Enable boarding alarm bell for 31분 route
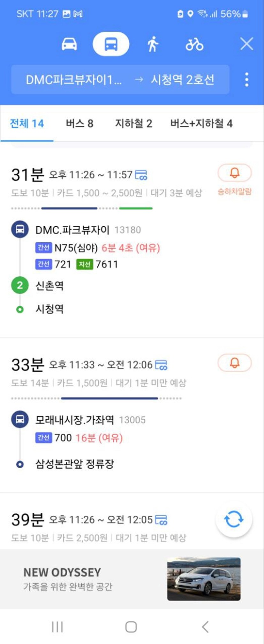 click(235, 173)
